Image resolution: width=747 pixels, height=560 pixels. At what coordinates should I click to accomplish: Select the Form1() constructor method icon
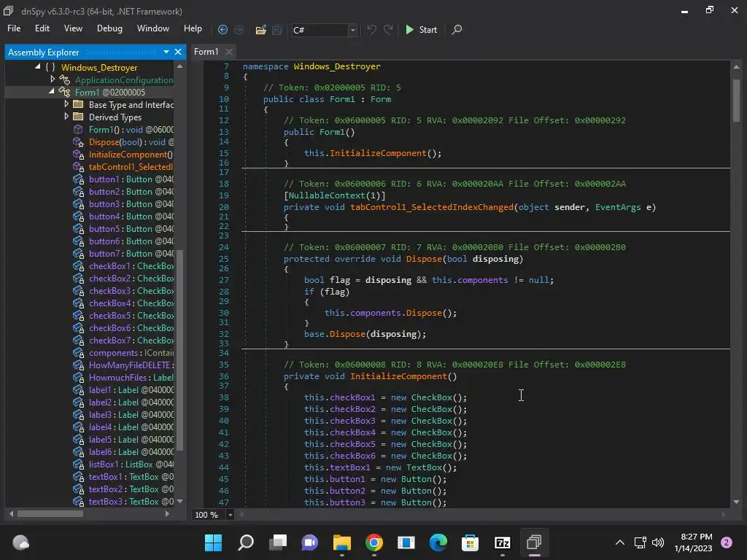[x=78, y=130]
